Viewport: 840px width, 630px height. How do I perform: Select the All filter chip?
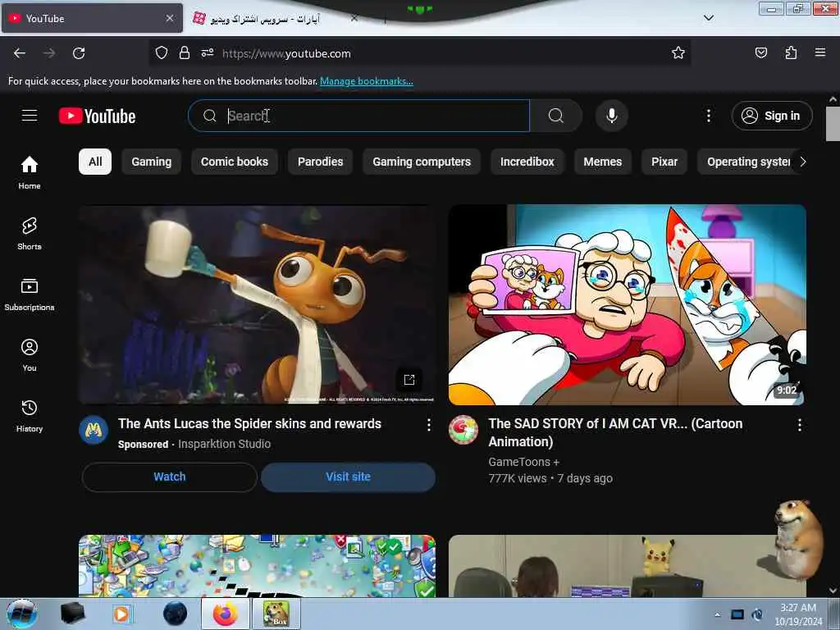pos(95,162)
